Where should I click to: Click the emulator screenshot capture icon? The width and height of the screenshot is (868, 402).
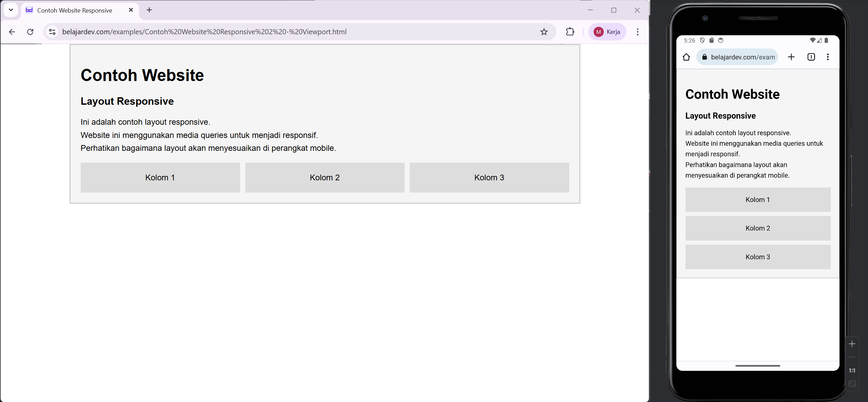click(852, 384)
